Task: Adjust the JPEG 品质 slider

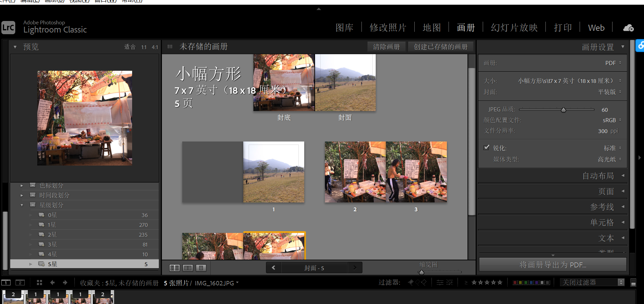Action: pos(563,110)
